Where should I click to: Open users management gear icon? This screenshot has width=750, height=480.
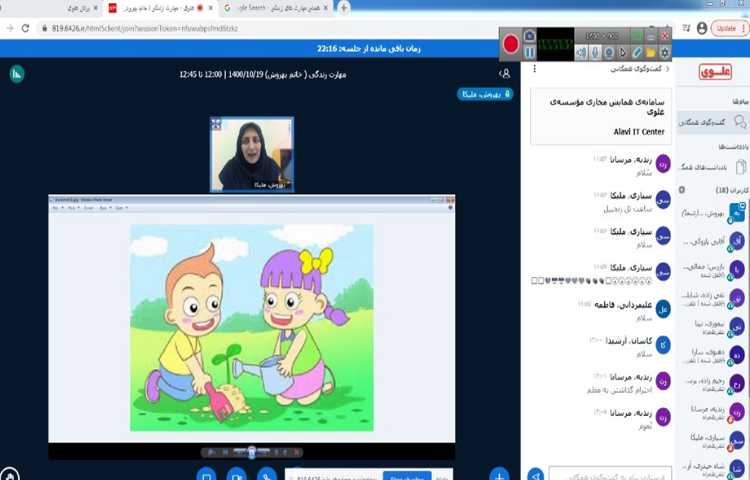682,190
